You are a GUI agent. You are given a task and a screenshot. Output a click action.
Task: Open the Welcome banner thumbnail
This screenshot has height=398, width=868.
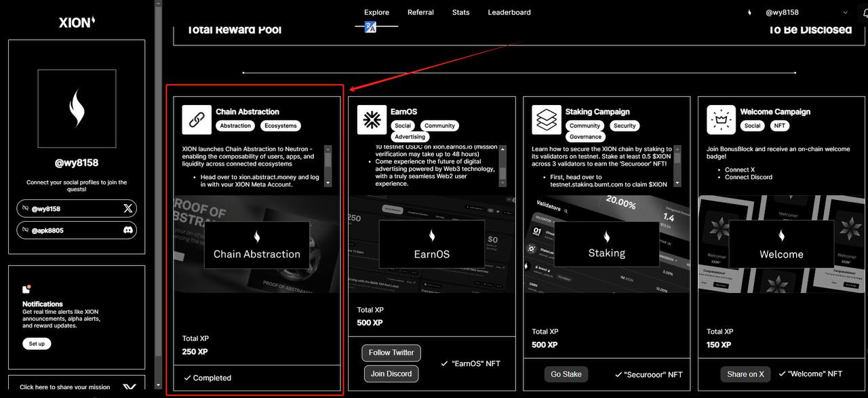pos(782,245)
